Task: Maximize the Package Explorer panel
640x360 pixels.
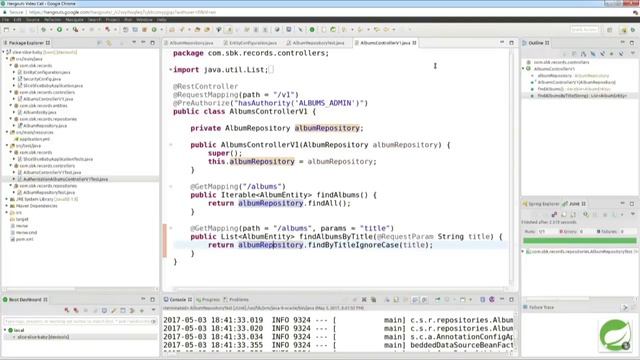Action: pyautogui.click(x=153, y=42)
